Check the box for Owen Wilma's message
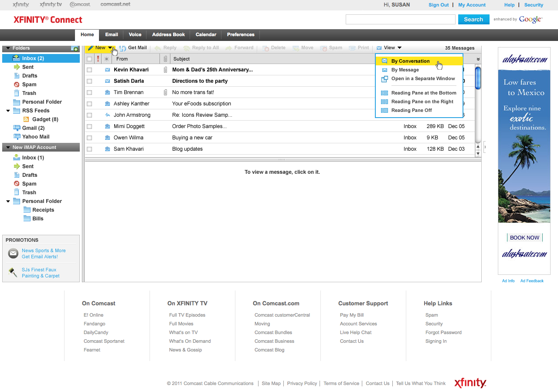The width and height of the screenshot is (558, 392). [89, 138]
